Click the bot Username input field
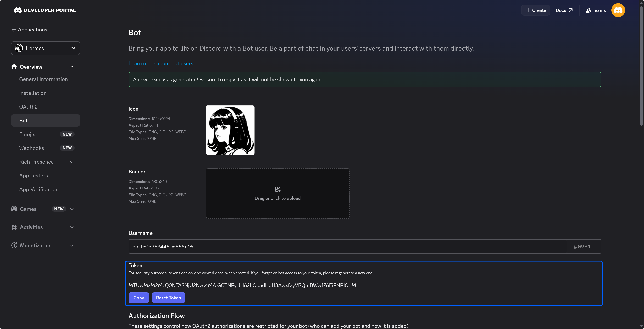The width and height of the screenshot is (644, 329). pos(347,246)
